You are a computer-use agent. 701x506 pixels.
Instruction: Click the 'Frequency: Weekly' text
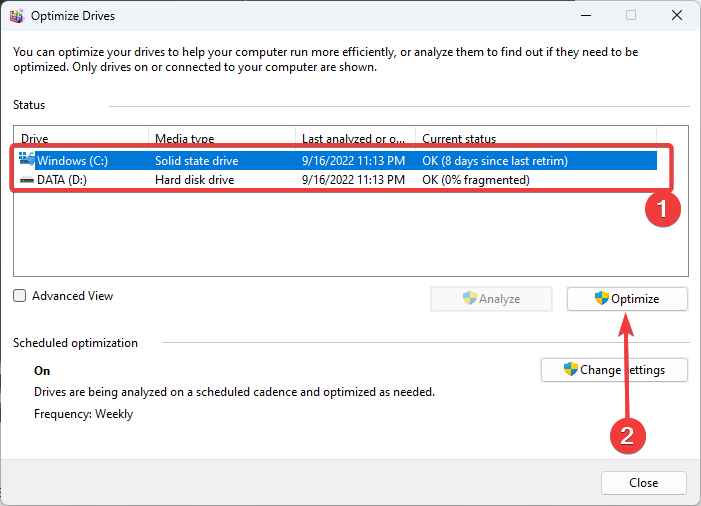(84, 414)
